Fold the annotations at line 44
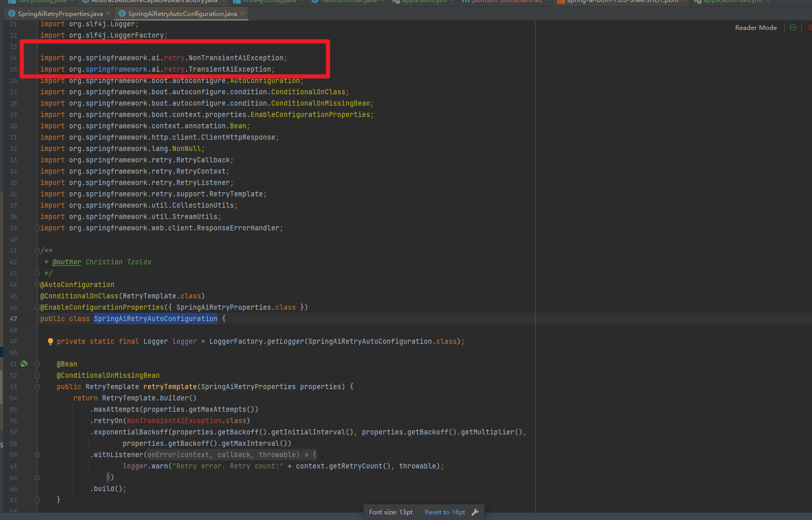 pyautogui.click(x=37, y=284)
